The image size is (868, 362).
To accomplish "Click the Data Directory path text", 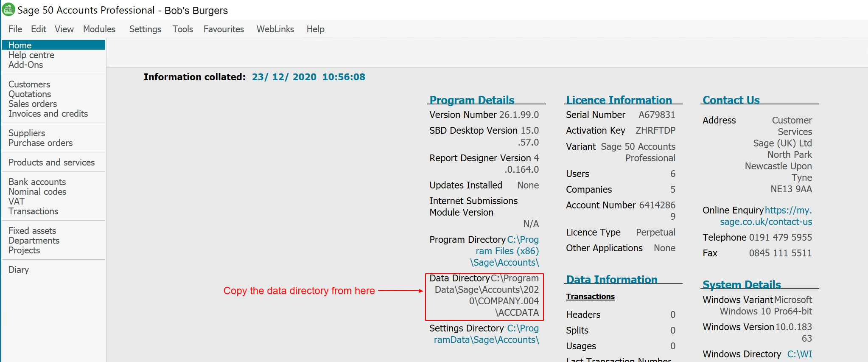I will tap(486, 295).
